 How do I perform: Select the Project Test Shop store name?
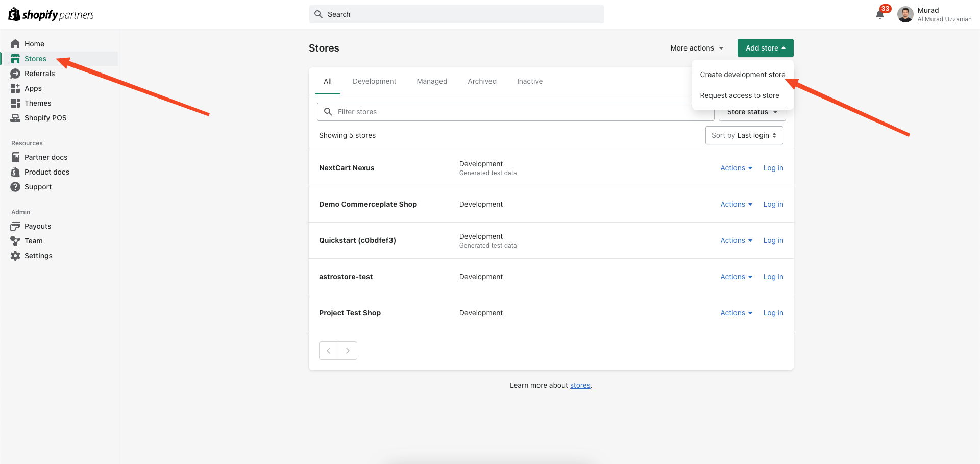[350, 313]
